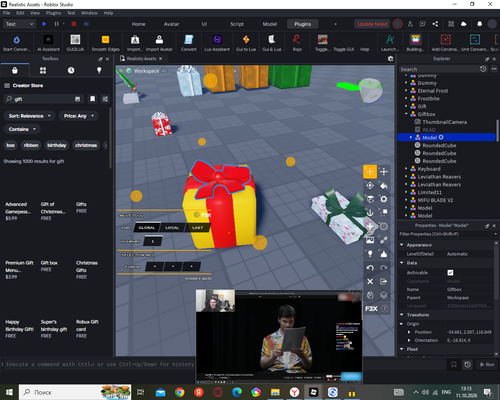Image resolution: width=500 pixels, height=400 pixels.
Task: Open Windows Start menu
Action: pos(9,392)
